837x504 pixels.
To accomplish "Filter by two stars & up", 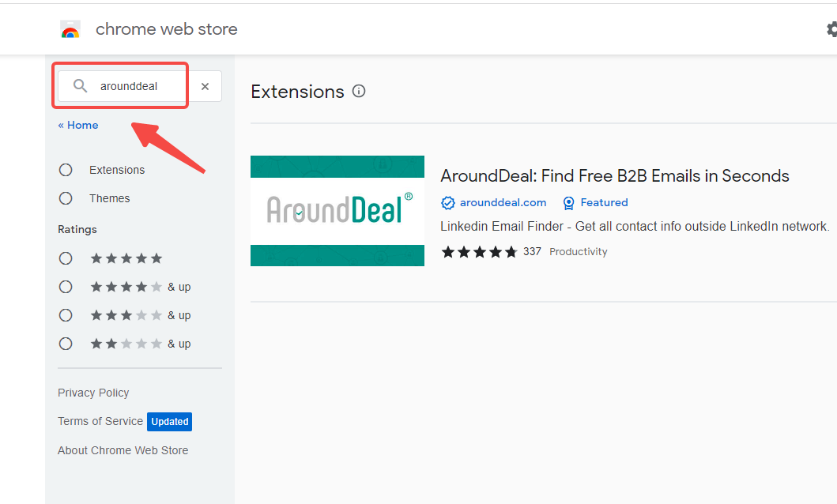I will tap(66, 344).
